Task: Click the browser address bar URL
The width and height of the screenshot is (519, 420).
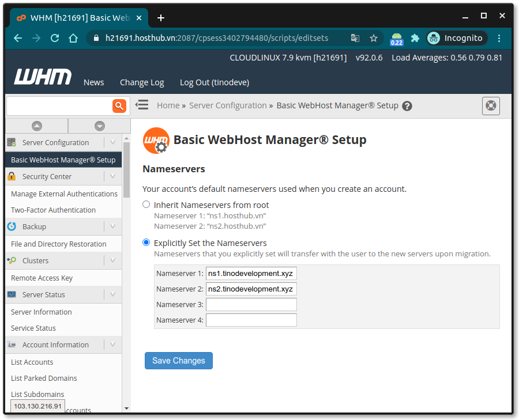Action: (217, 38)
